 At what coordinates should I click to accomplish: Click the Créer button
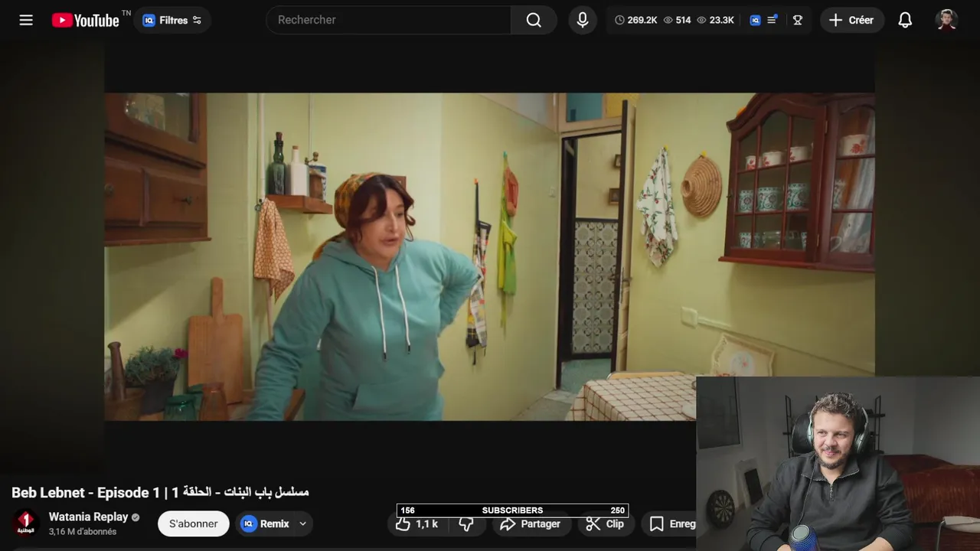pyautogui.click(x=852, y=20)
